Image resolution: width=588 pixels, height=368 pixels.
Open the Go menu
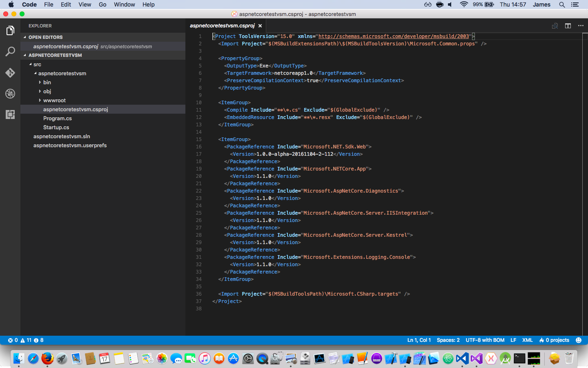tap(102, 4)
